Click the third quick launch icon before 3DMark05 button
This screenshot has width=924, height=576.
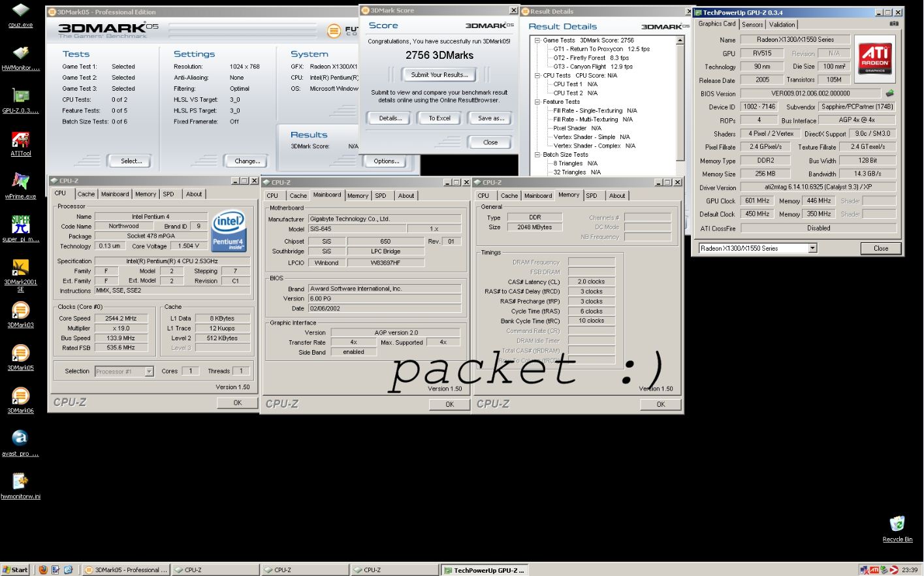click(x=68, y=569)
